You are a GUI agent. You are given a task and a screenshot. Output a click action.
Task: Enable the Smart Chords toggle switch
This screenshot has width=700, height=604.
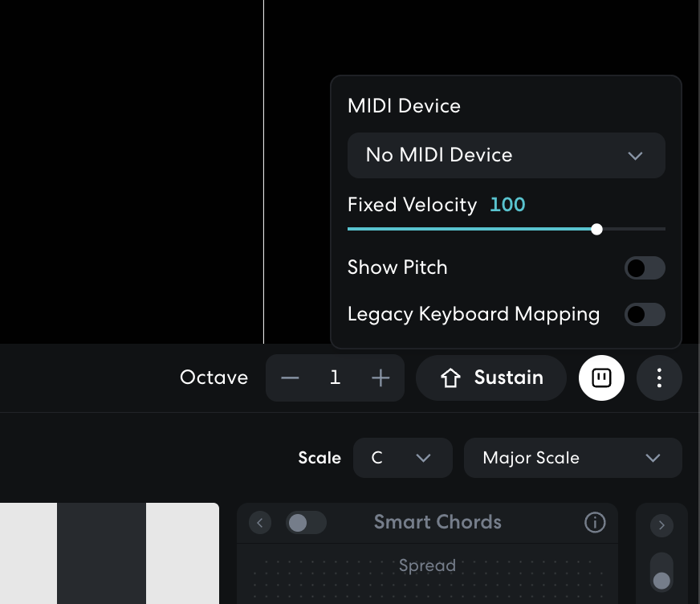point(306,523)
